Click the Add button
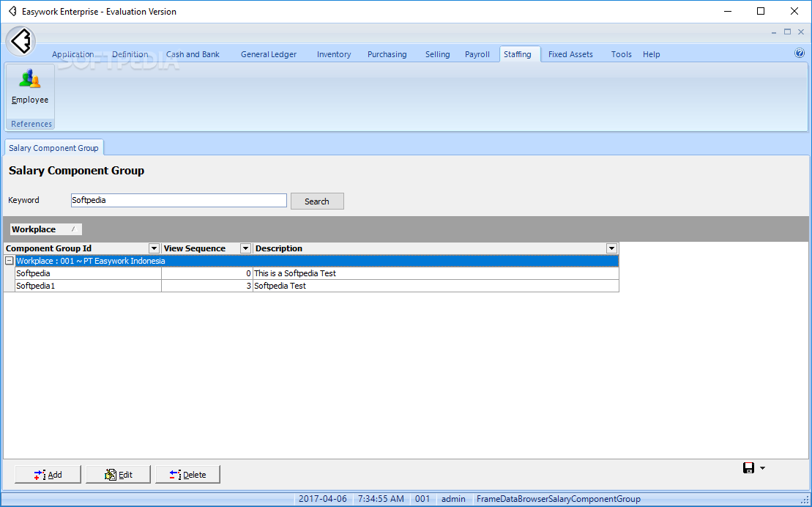 point(48,474)
